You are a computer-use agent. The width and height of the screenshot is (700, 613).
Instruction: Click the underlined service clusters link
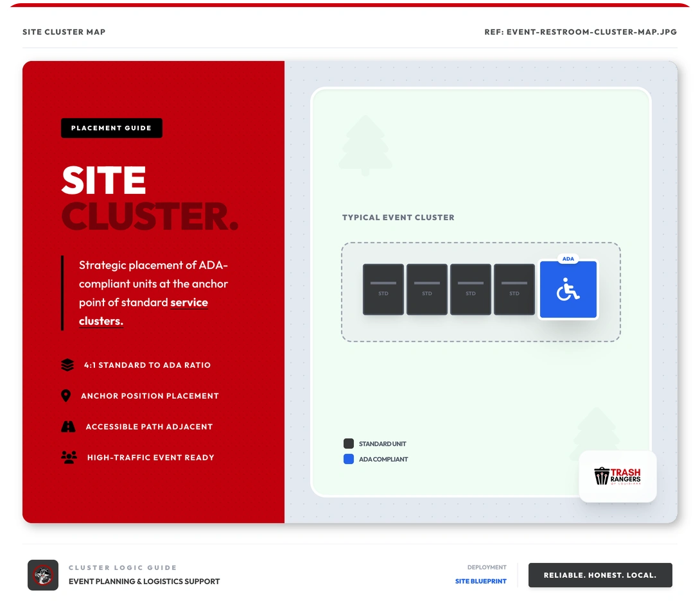(x=101, y=321)
